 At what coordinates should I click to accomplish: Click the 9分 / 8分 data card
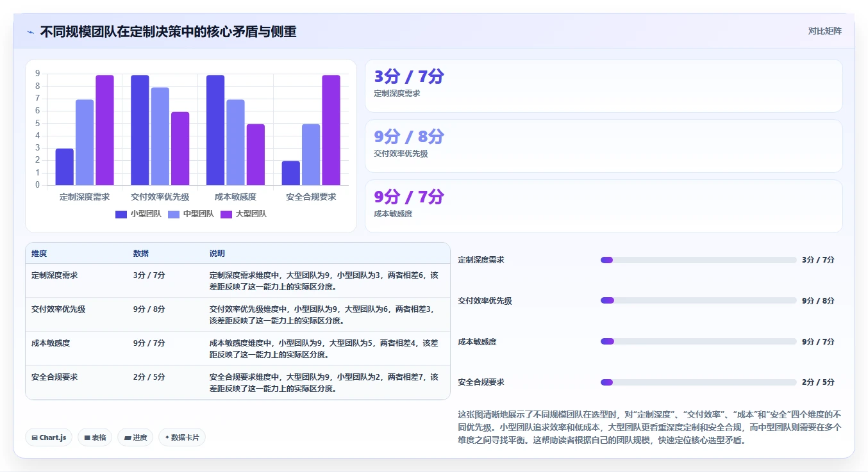(x=603, y=146)
